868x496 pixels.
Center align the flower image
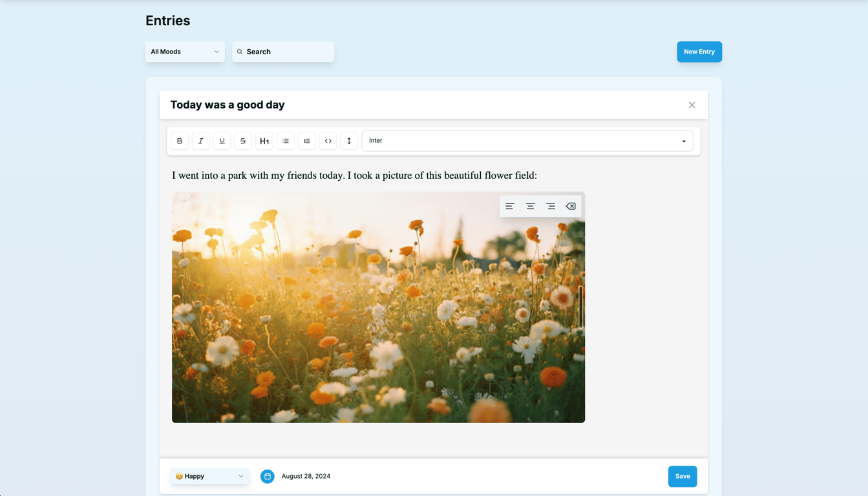point(530,207)
